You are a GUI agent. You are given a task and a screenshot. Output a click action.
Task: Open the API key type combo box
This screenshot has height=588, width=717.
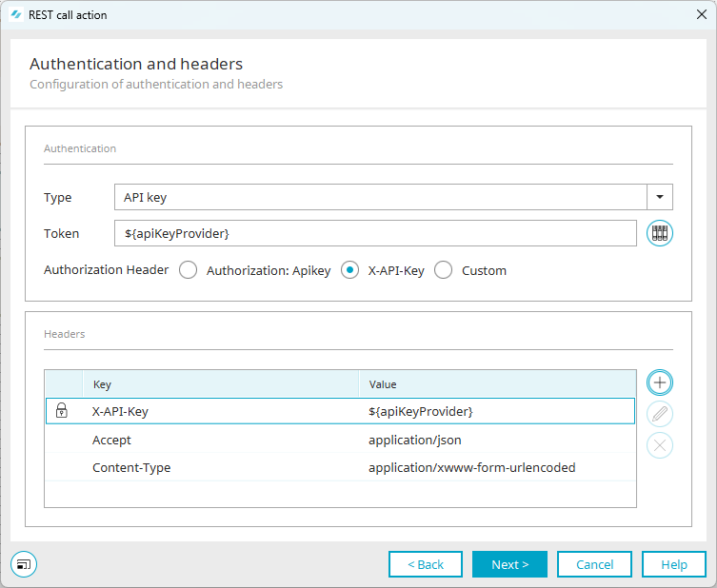pyautogui.click(x=381, y=197)
